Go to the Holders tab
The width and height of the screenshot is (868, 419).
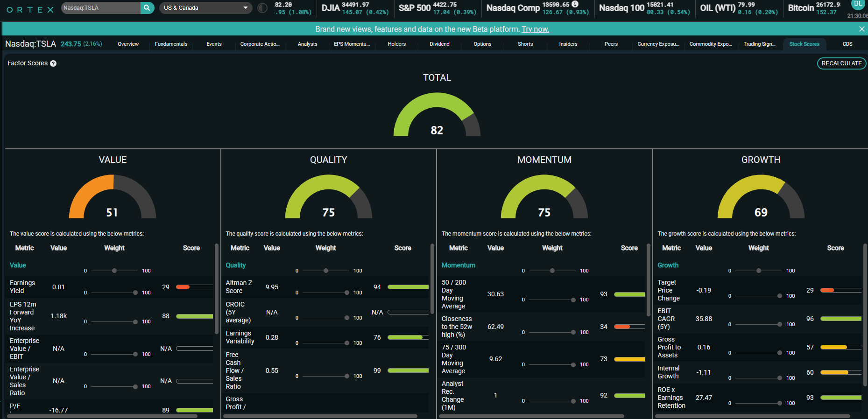tap(396, 44)
